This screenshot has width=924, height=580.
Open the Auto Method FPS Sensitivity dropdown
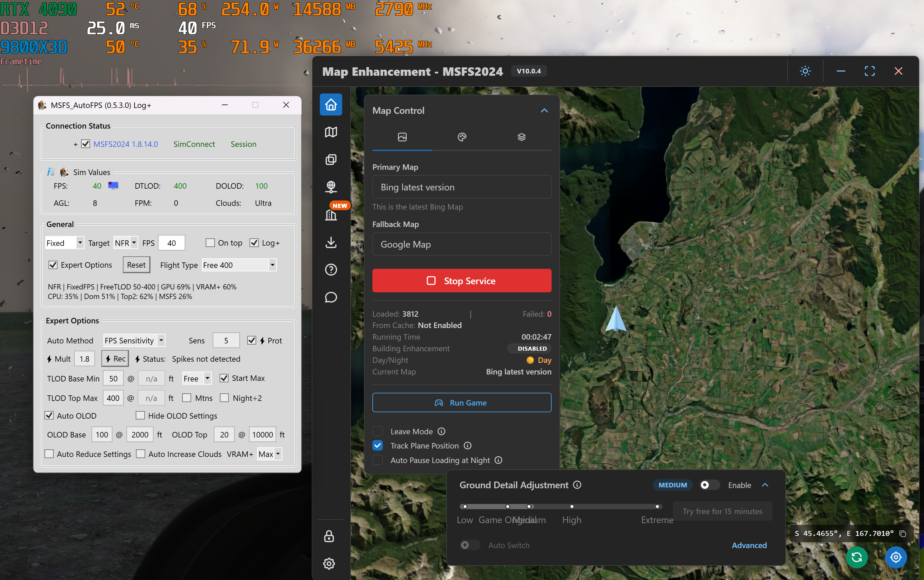point(134,341)
